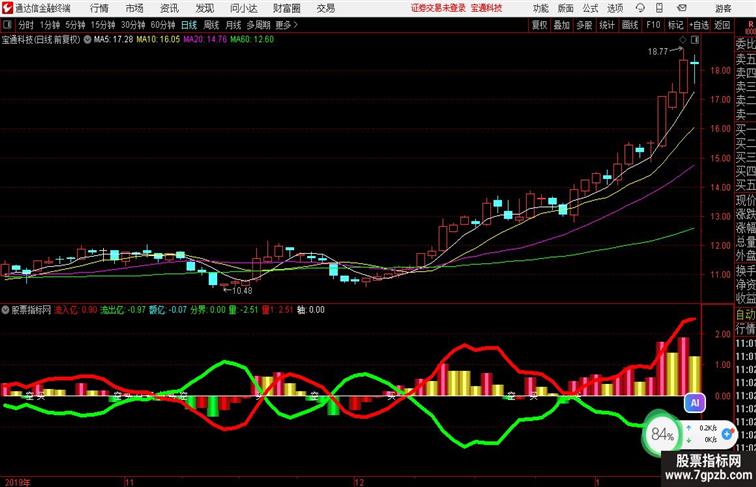Click the 额亿: -0.07 indicator value
This screenshot has width=756, height=487.
[168, 310]
